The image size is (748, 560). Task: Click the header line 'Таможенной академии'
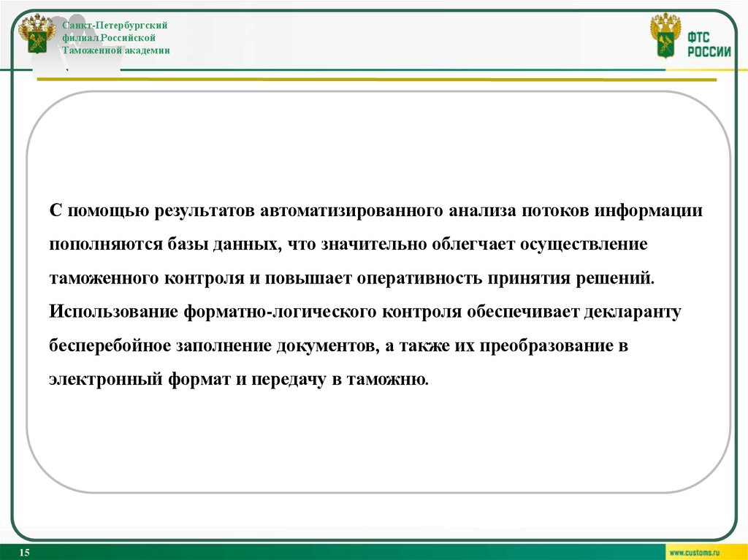coord(116,50)
